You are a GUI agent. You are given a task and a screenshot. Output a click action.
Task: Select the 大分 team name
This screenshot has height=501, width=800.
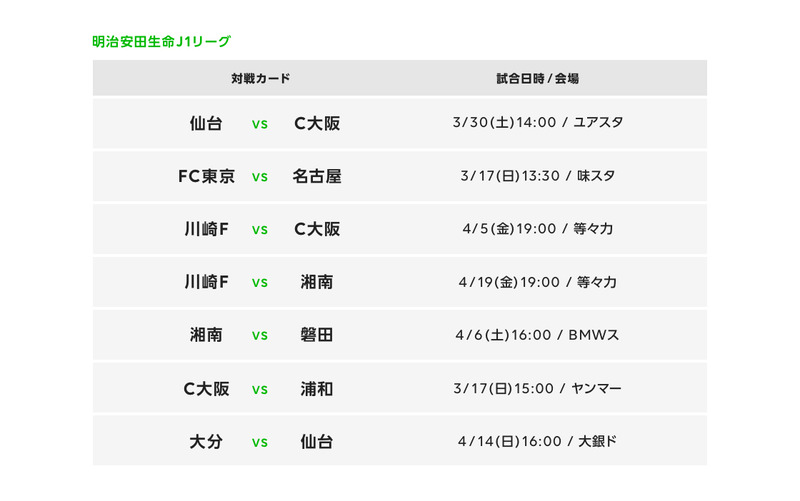(206, 441)
